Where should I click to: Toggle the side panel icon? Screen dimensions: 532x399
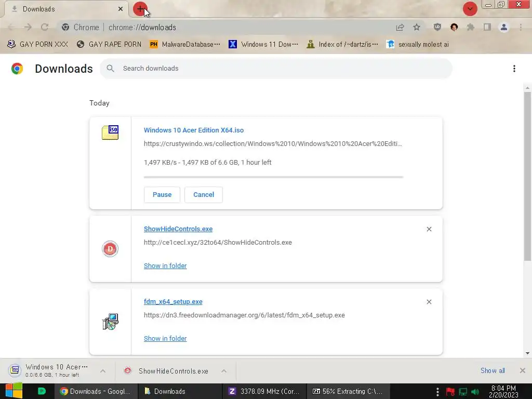pos(487,27)
